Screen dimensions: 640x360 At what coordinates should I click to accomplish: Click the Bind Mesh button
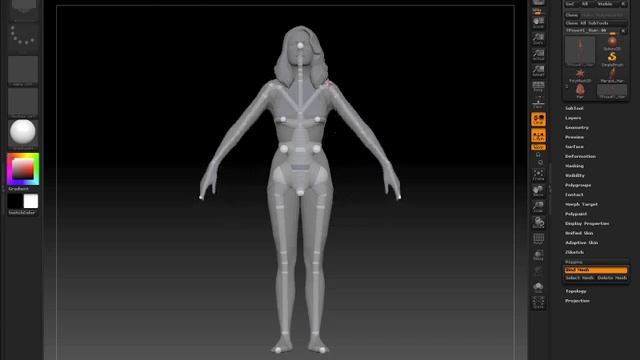[596, 270]
